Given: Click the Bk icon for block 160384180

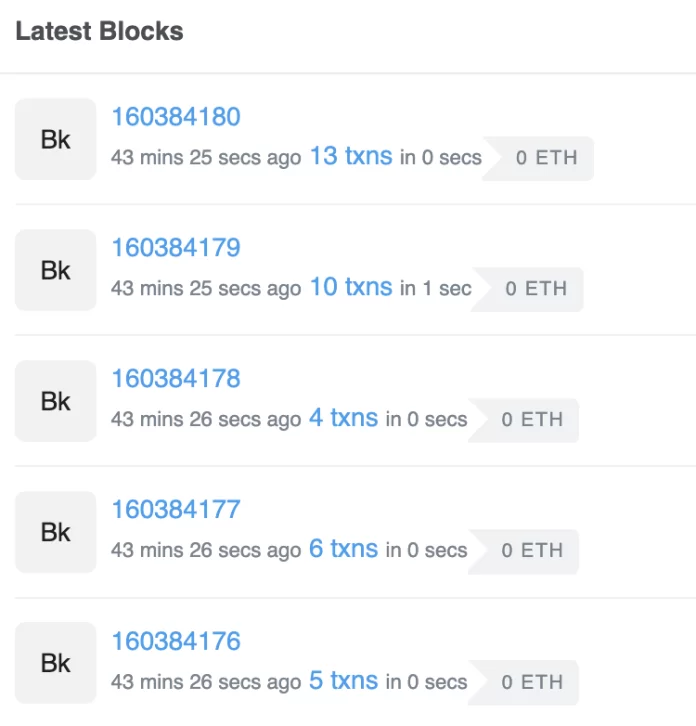Looking at the screenshot, I should [55, 139].
